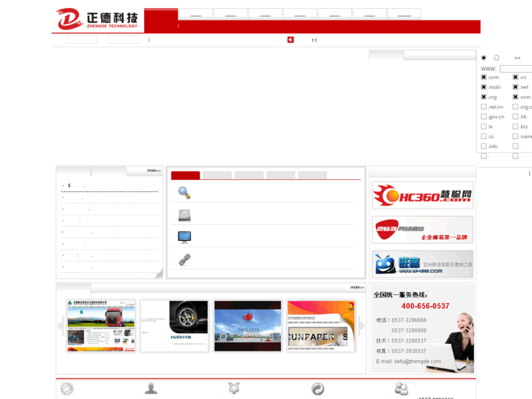Open the WK28 customer service banner
The height and width of the screenshot is (399, 532).
(x=422, y=264)
